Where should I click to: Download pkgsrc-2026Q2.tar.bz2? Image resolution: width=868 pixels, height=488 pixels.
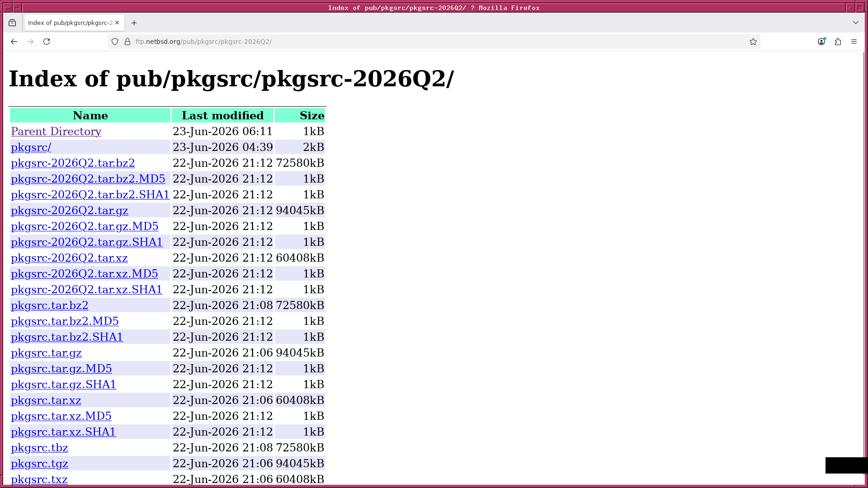pos(73,163)
